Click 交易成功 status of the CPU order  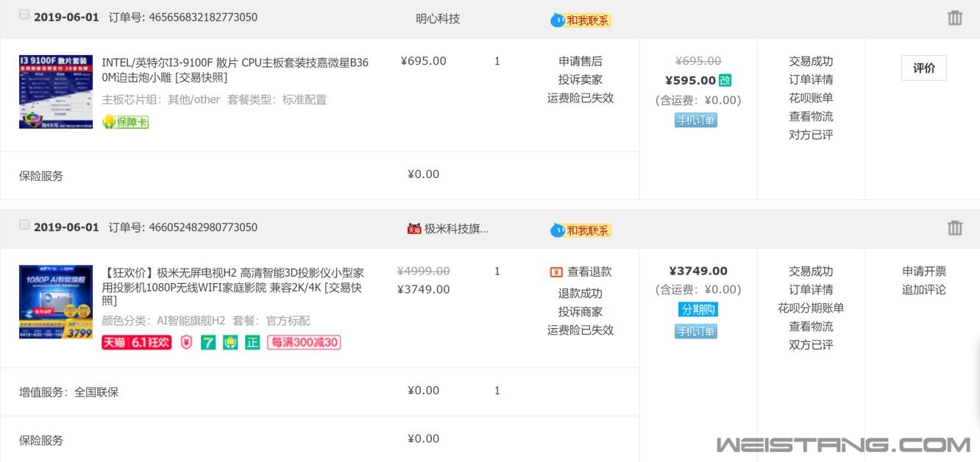pyautogui.click(x=811, y=61)
